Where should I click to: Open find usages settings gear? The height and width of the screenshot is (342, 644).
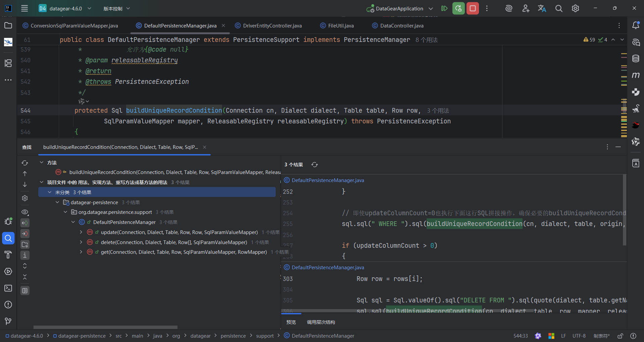(x=25, y=198)
